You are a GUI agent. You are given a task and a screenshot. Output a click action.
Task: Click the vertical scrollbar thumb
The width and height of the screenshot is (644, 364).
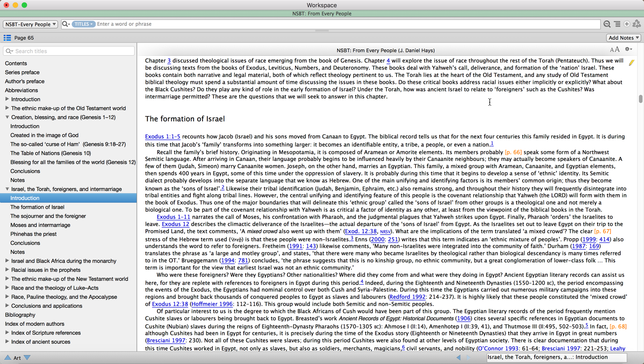coord(640,99)
